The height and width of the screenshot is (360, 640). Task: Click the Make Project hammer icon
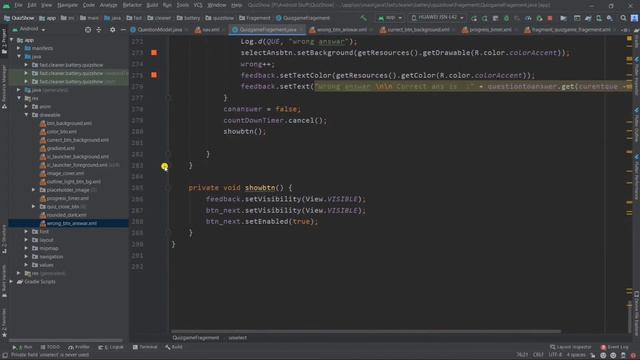pos(363,18)
